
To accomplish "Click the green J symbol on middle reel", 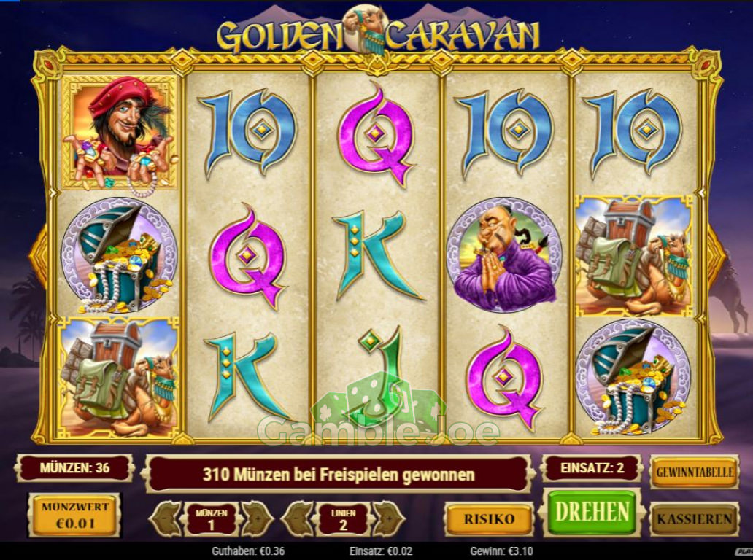I will click(377, 376).
